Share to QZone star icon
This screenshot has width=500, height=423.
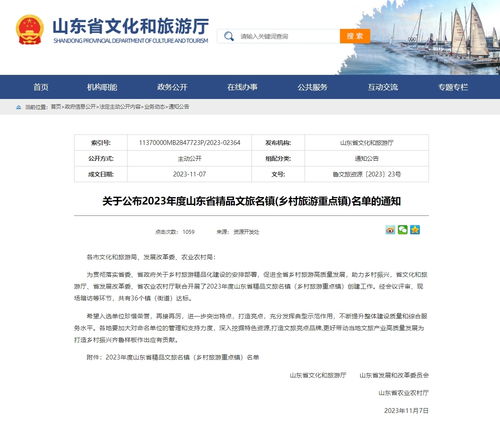[x=415, y=230]
